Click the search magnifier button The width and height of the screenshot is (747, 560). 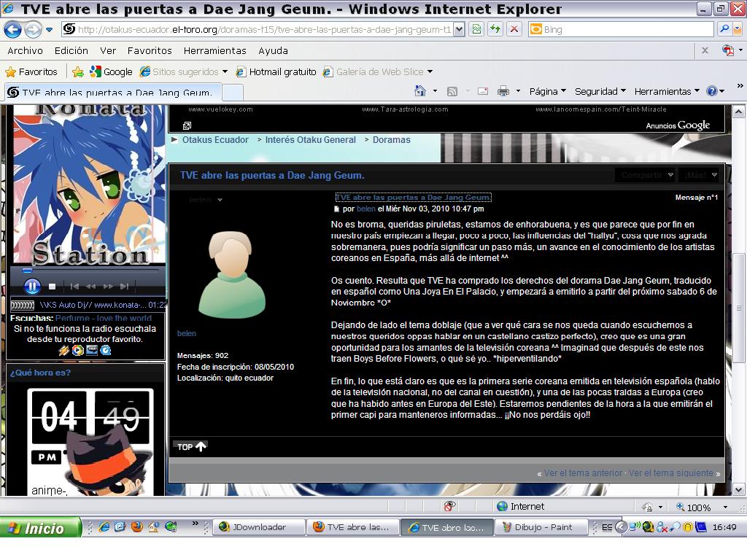tap(724, 29)
